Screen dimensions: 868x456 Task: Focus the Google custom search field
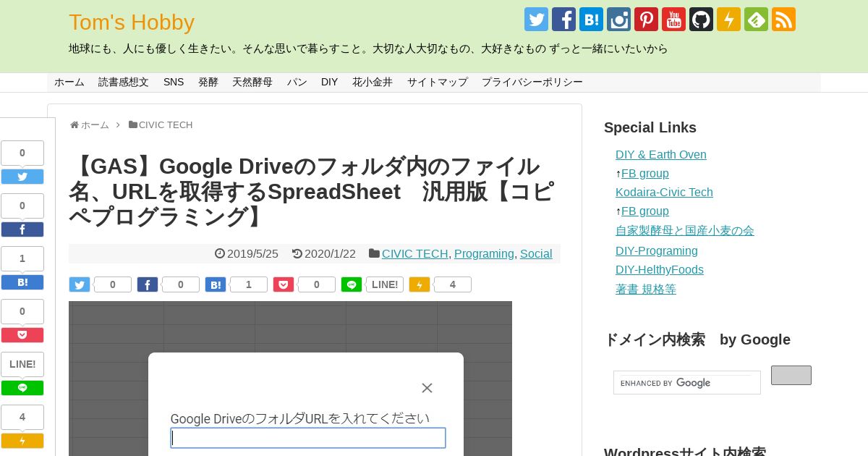(x=687, y=383)
